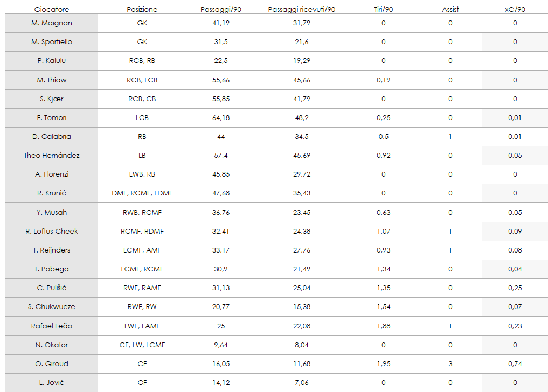Select N. Okafor's position cell CF, LW, LCMF
Viewport: 548px width, 392px height.
point(142,345)
